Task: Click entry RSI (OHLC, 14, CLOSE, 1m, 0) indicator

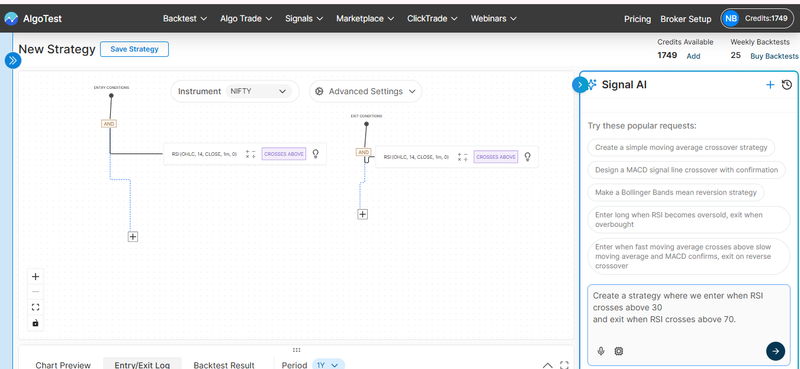Action: (x=204, y=154)
